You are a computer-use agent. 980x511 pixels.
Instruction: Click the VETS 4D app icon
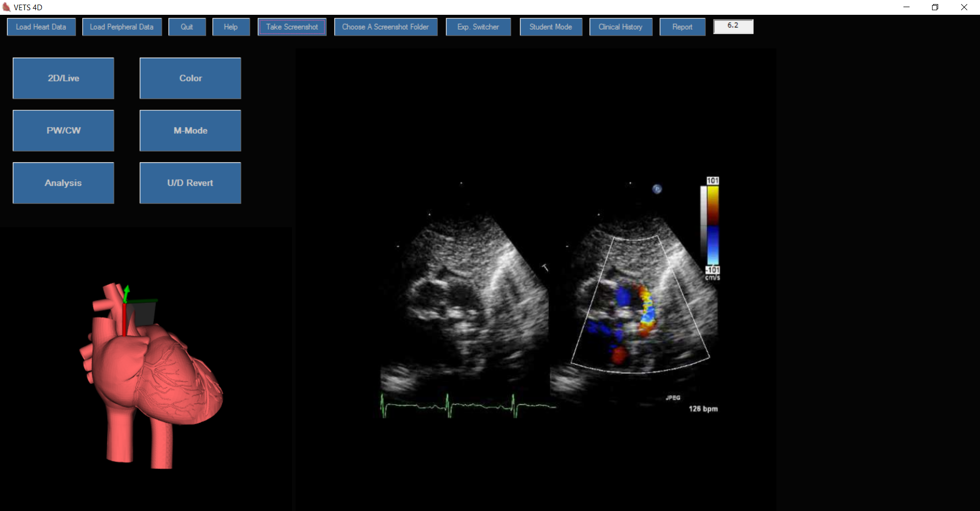click(6, 7)
